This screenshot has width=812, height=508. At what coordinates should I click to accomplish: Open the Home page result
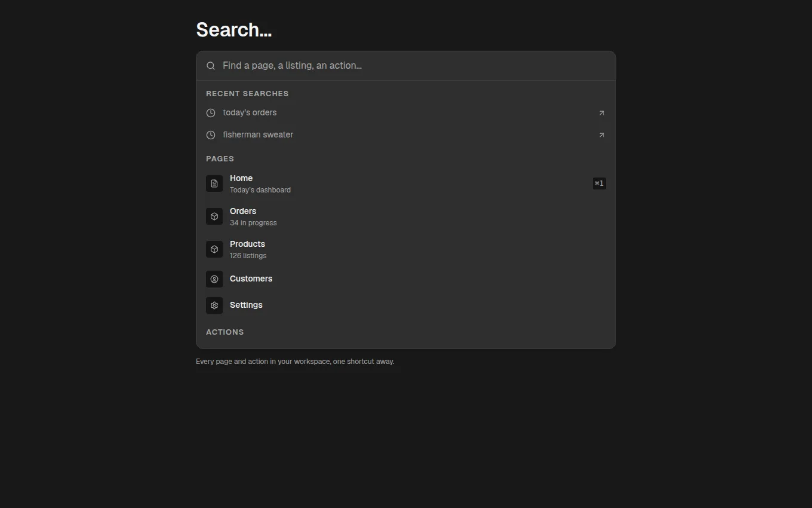pos(406,183)
